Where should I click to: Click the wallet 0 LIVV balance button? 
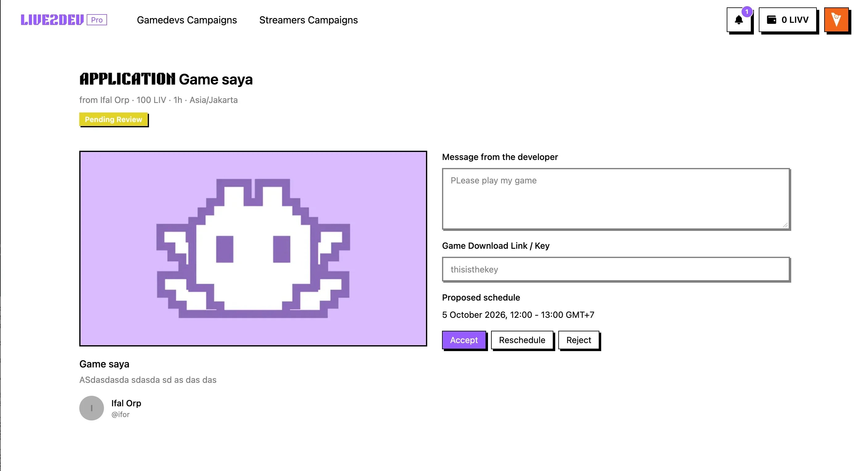(x=787, y=20)
